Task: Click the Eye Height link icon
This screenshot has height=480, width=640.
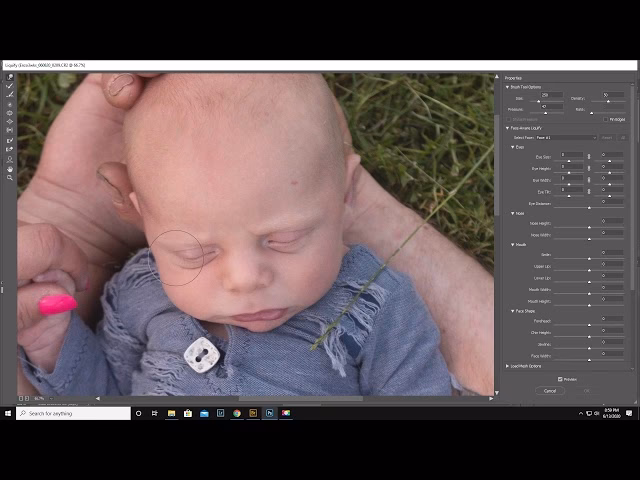Action: point(589,168)
